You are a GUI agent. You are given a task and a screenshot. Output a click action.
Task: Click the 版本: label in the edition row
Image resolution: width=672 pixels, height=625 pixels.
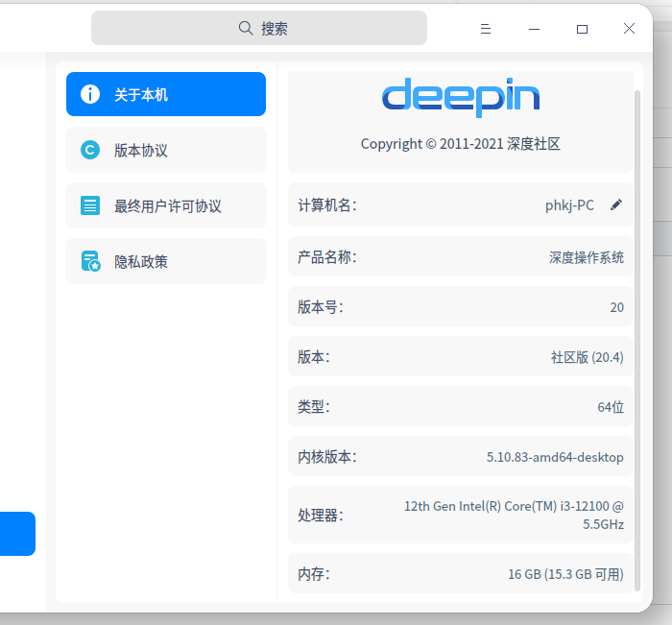(x=314, y=357)
